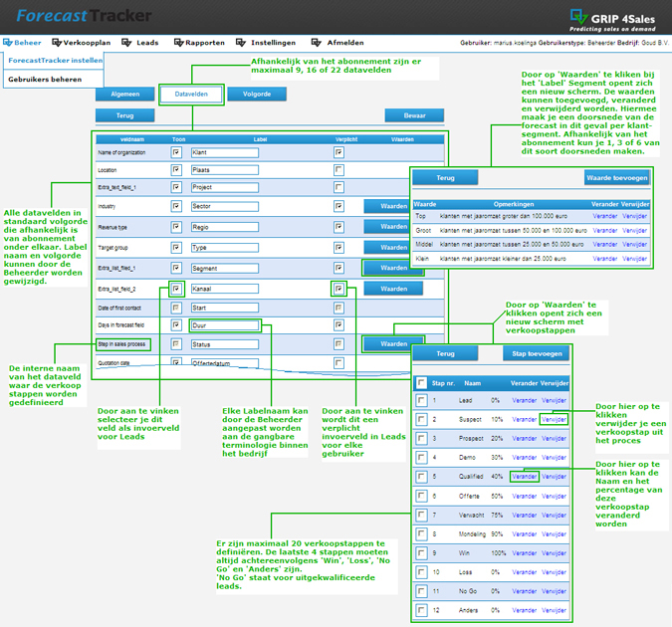Click the 'Step in sales process' field name
This screenshot has width=672, height=627.
click(121, 344)
